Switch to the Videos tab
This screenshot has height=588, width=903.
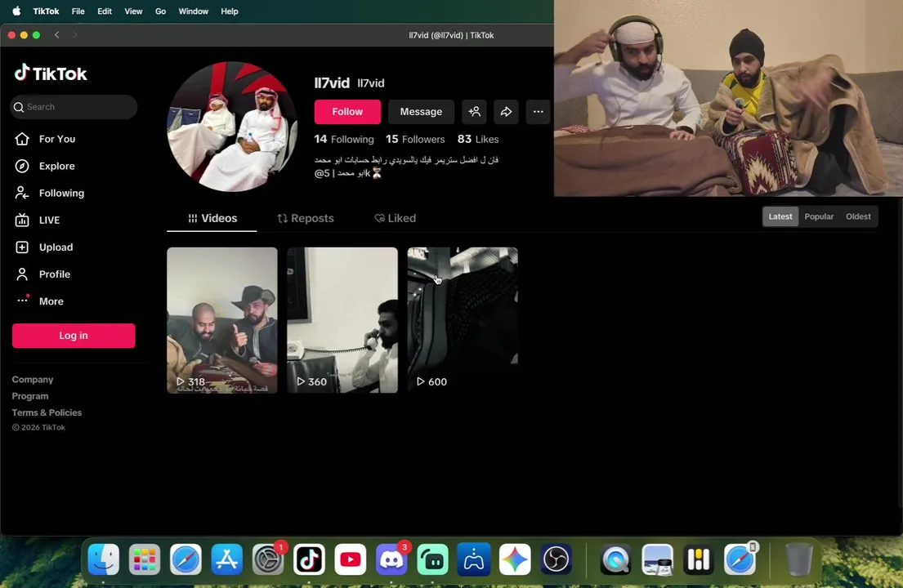pos(212,218)
